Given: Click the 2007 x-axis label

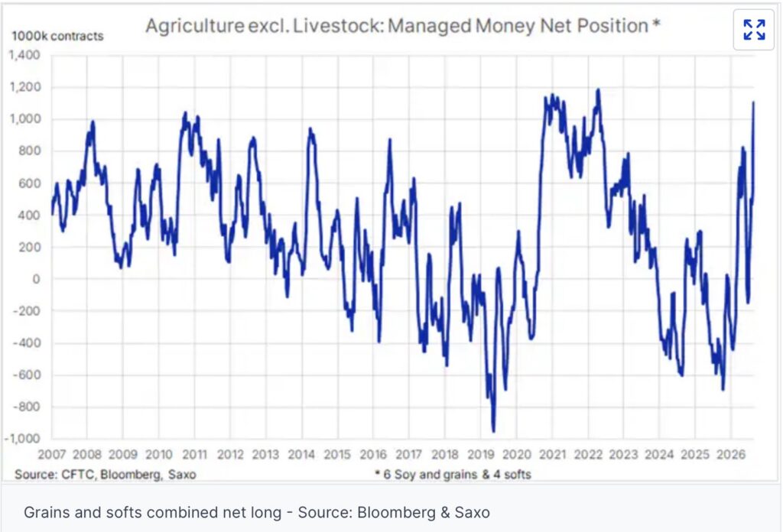Looking at the screenshot, I should 52,455.
